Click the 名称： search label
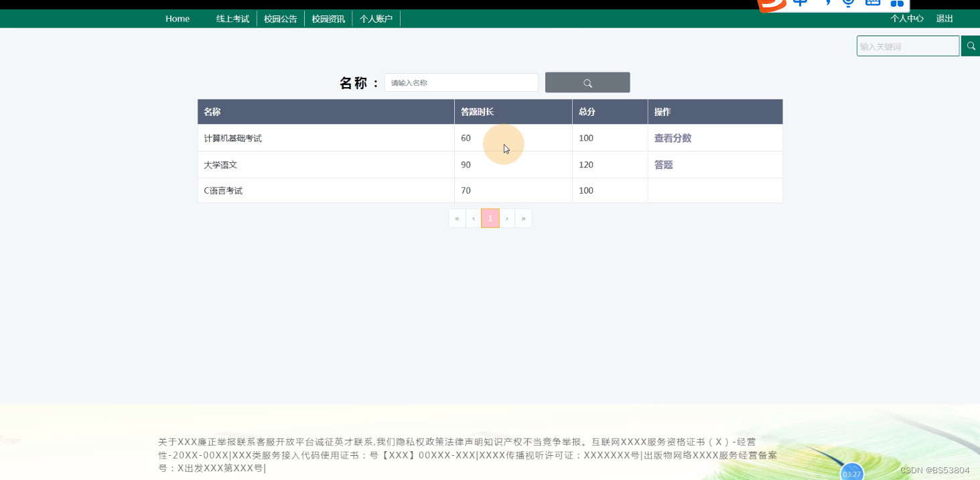Image resolution: width=980 pixels, height=480 pixels. click(360, 83)
